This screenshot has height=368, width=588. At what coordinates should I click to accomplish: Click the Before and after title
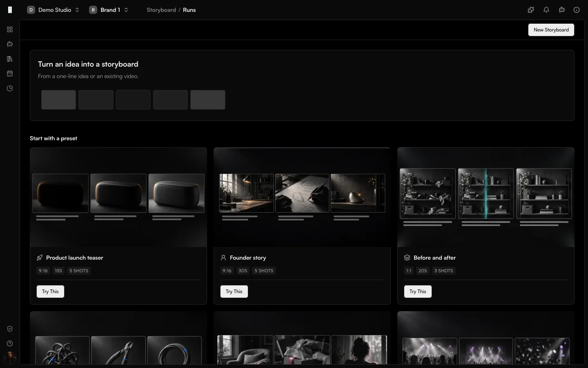(434, 258)
